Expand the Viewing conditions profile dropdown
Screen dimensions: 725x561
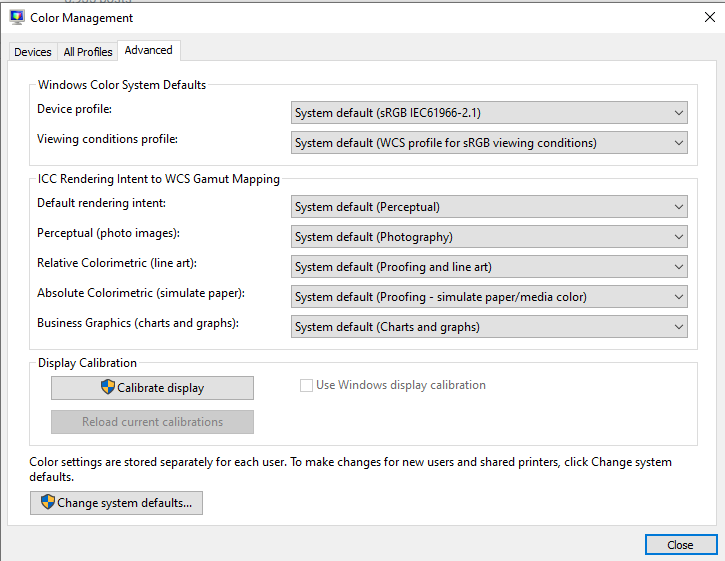pyautogui.click(x=489, y=143)
